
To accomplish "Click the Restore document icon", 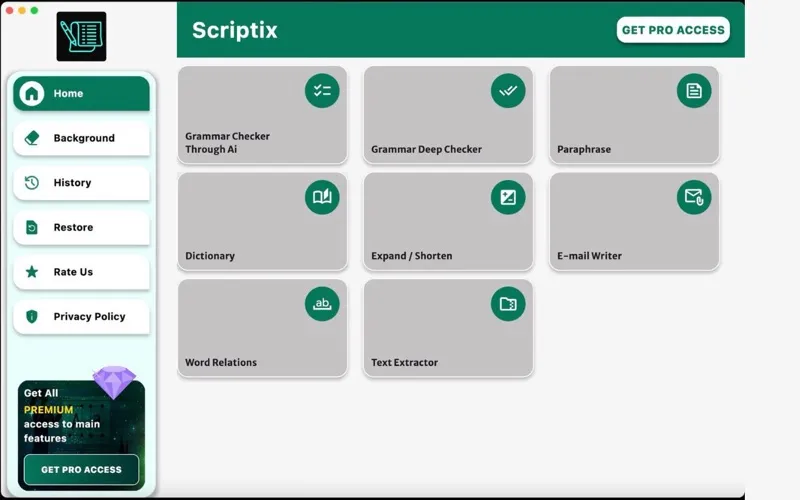I will coord(32,227).
